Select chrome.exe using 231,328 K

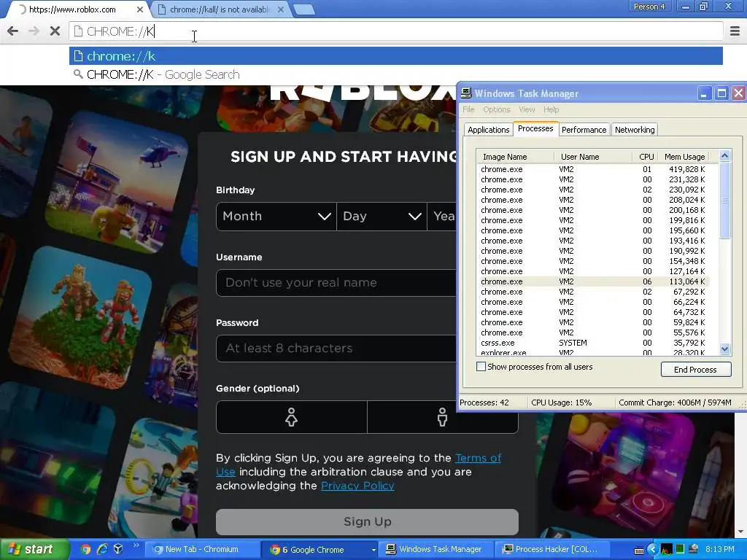pyautogui.click(x=593, y=179)
